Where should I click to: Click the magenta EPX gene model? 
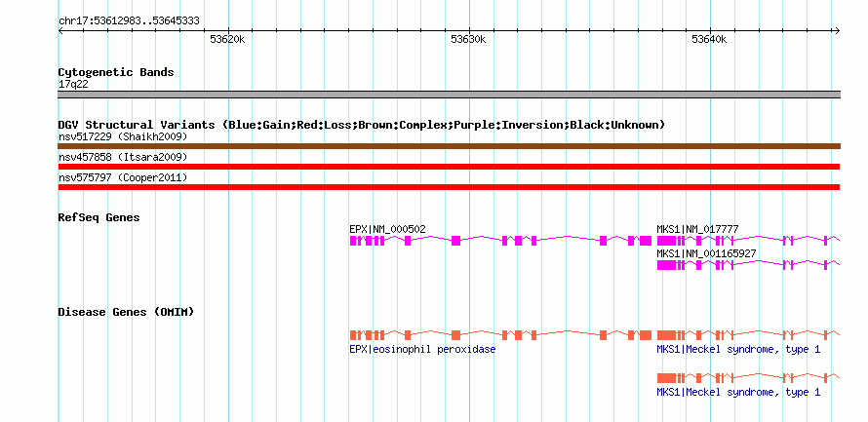[x=500, y=241]
